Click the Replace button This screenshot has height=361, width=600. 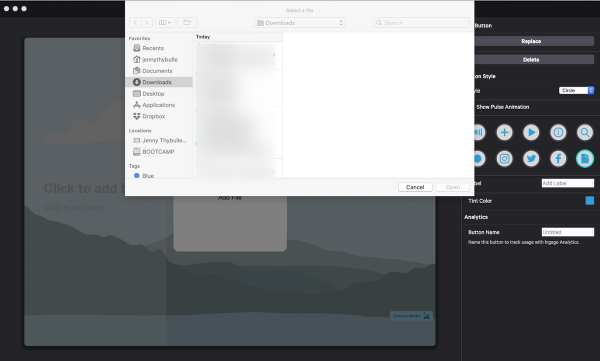coord(531,41)
